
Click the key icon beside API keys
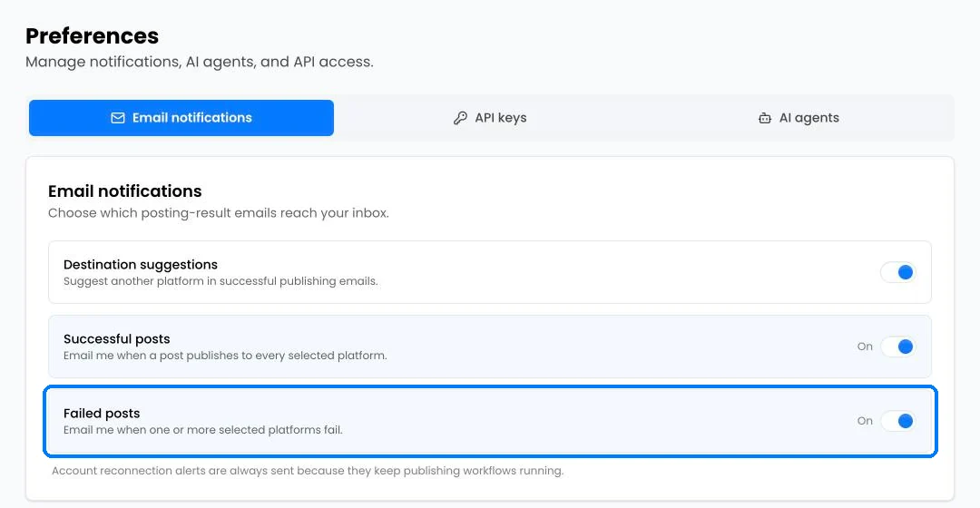pos(460,118)
